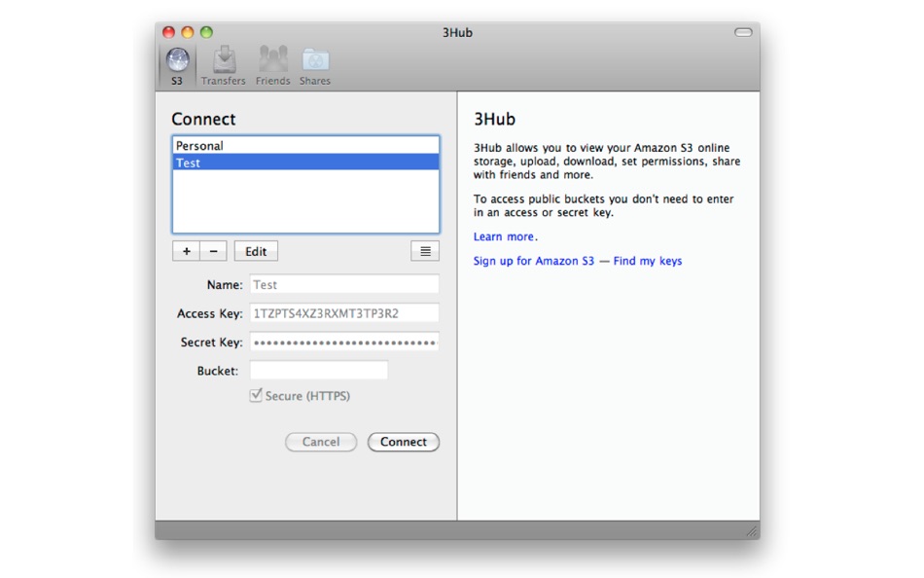Select the Test connection row
924x578 pixels.
[305, 163]
